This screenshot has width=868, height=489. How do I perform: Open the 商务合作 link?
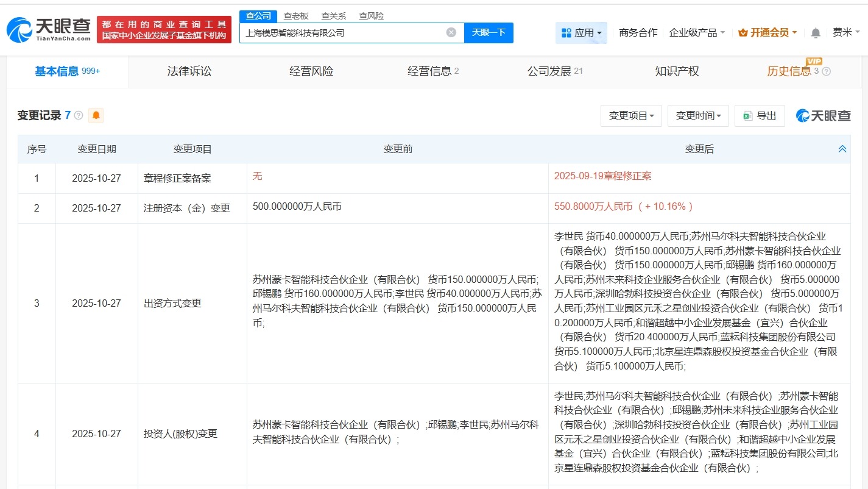637,32
